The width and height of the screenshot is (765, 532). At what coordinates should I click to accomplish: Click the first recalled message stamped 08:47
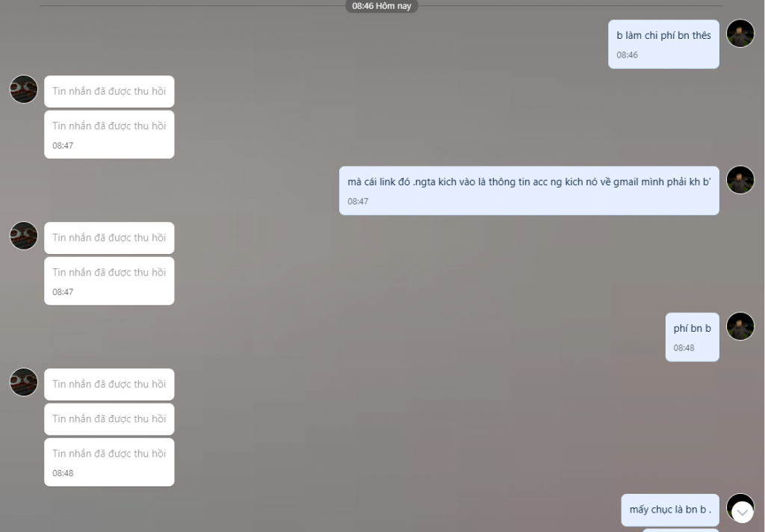coord(109,134)
